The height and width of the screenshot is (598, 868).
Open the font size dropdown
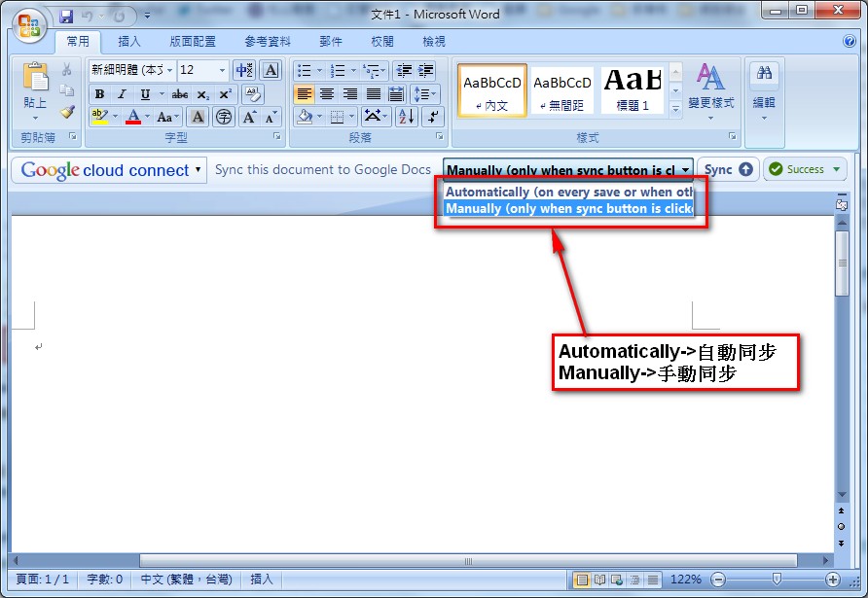pyautogui.click(x=223, y=70)
